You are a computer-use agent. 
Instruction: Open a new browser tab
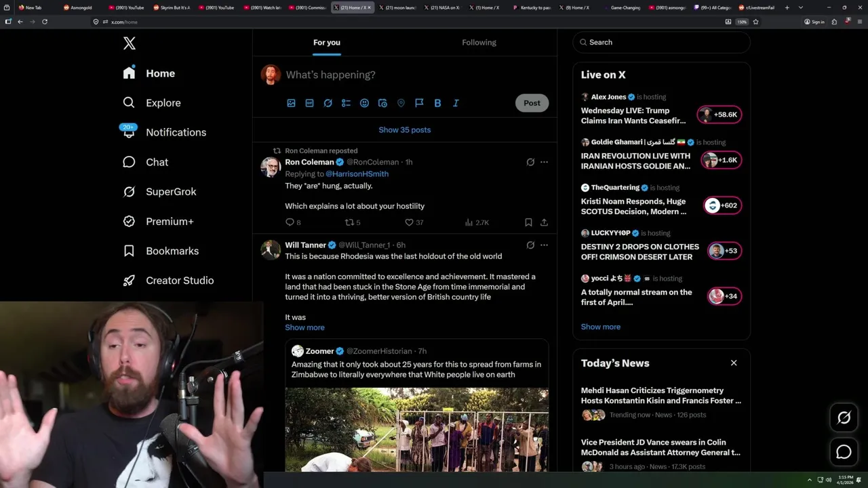tap(787, 7)
